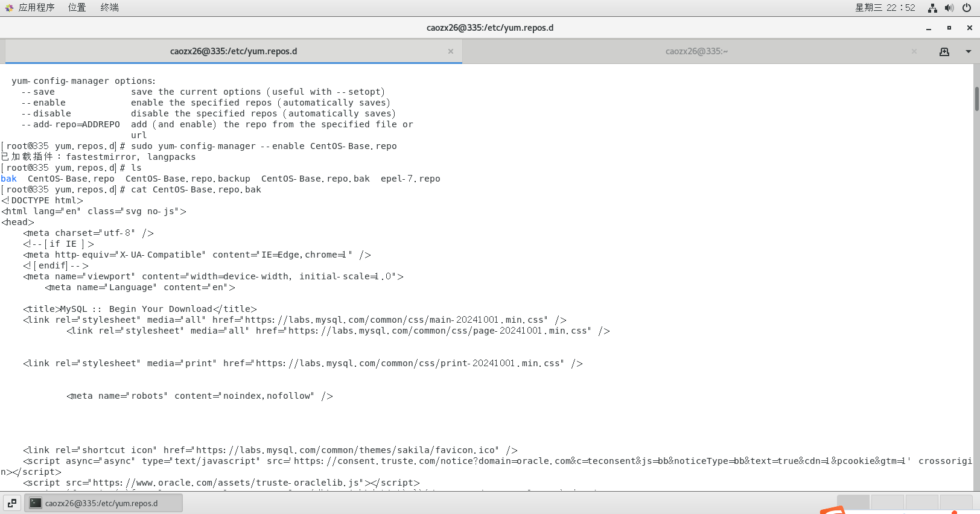Click the '--add-repo=ADDREPO' option text

71,124
